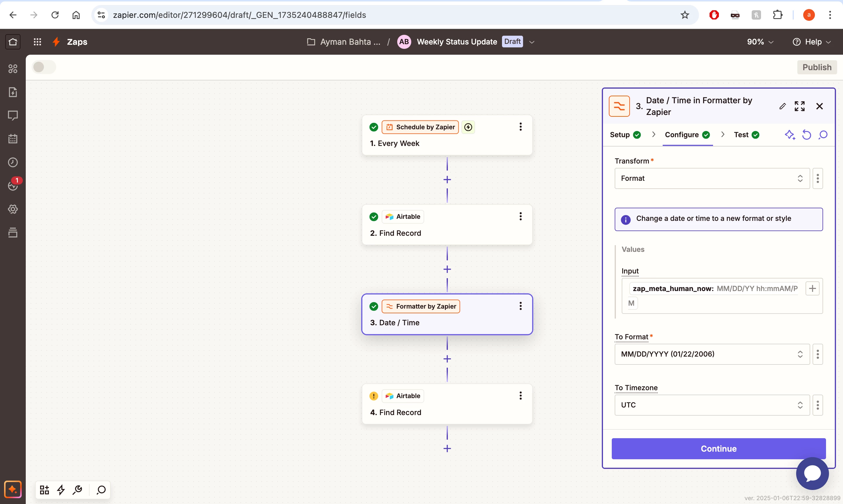Open the canvas search magnifier at bottom left

coord(101,490)
